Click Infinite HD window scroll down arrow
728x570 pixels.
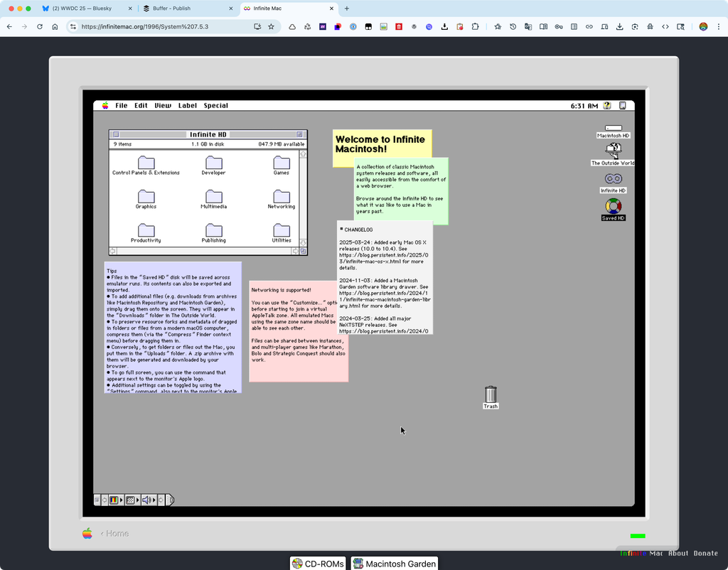[x=303, y=243]
